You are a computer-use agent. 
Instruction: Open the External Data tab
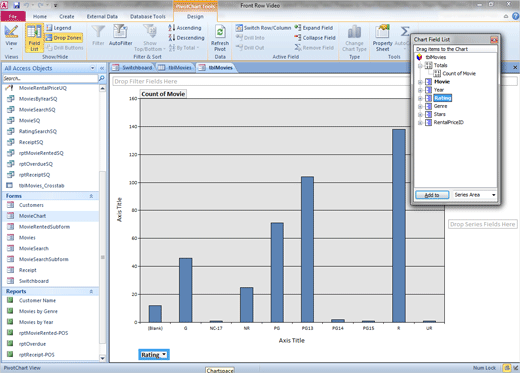point(102,16)
